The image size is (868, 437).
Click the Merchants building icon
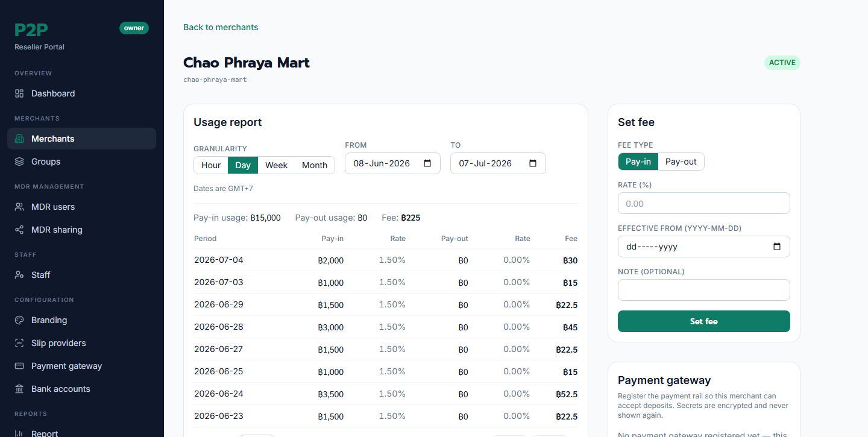19,139
